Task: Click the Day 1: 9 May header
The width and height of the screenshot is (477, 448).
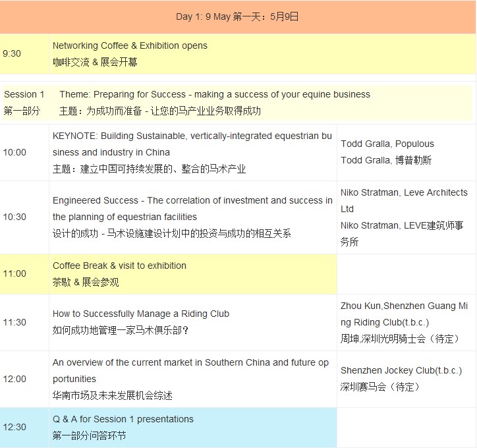Action: pos(237,16)
